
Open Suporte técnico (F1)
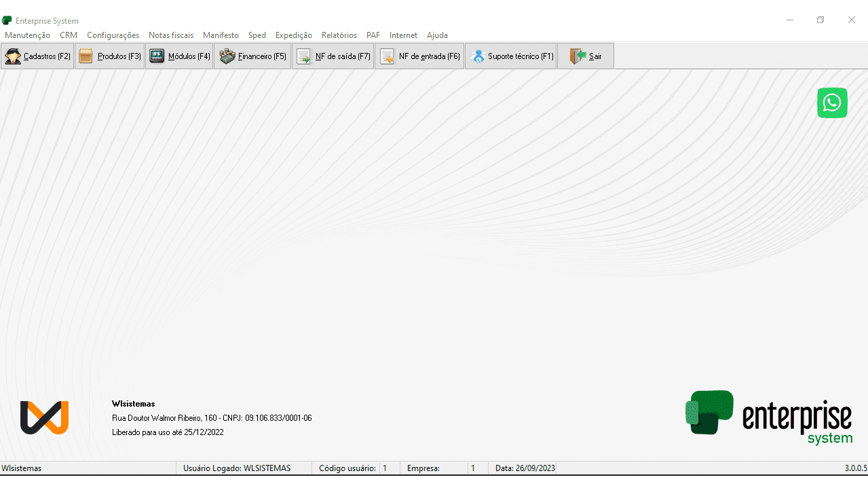tap(510, 56)
